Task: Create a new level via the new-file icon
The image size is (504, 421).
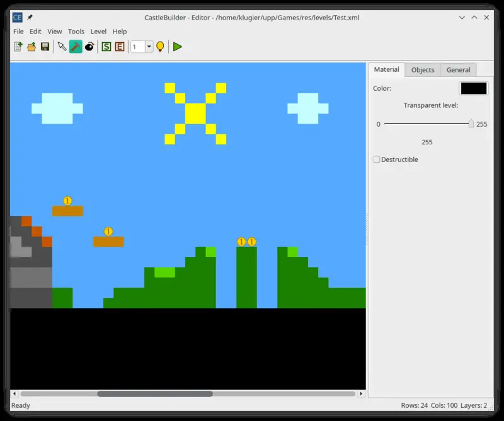Action: (17, 47)
